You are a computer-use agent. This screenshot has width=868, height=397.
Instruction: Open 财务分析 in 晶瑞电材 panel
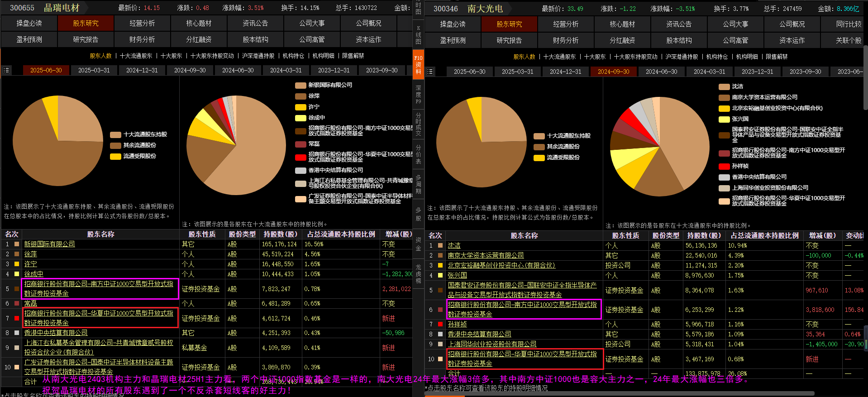142,39
